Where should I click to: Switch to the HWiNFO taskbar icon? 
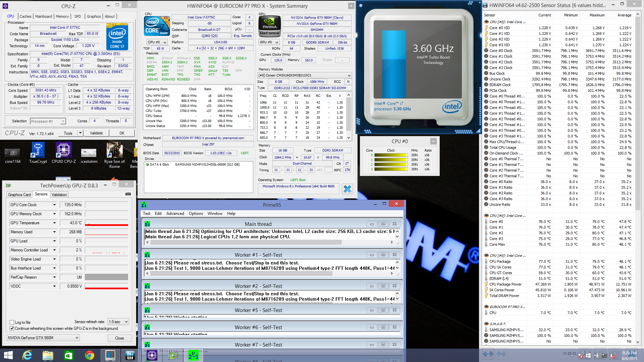pos(130,355)
